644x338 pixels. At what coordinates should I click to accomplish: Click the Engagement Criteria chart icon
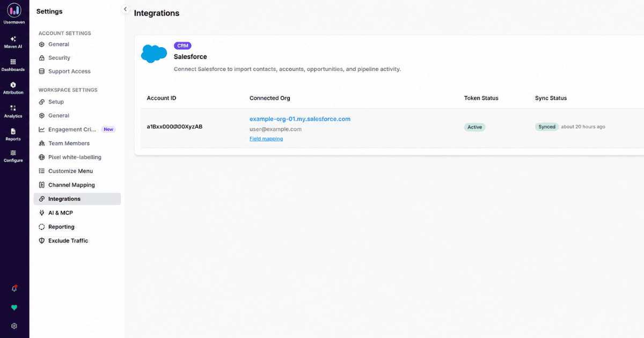(42, 129)
